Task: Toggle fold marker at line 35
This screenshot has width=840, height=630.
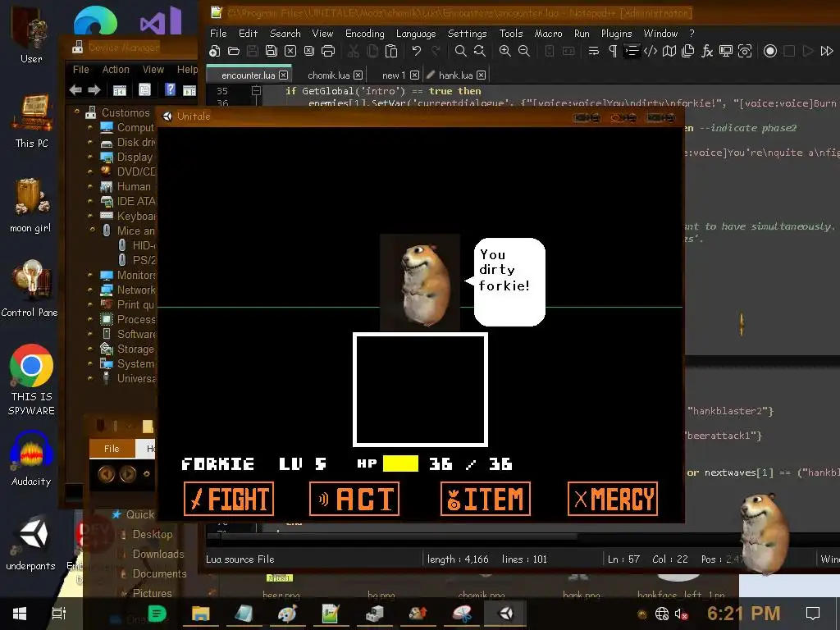Action: pyautogui.click(x=256, y=91)
